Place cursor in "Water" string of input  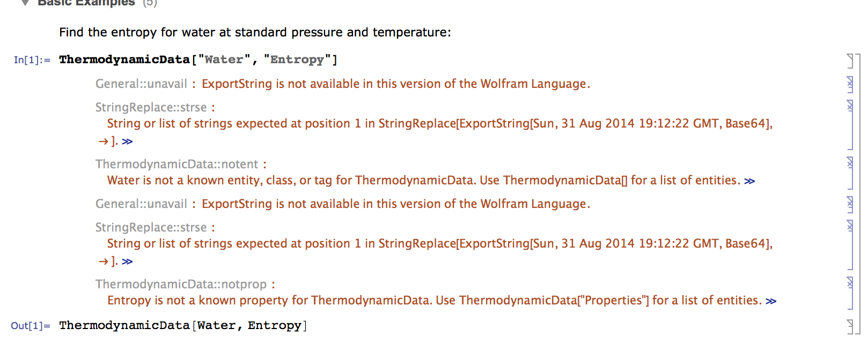tap(224, 59)
